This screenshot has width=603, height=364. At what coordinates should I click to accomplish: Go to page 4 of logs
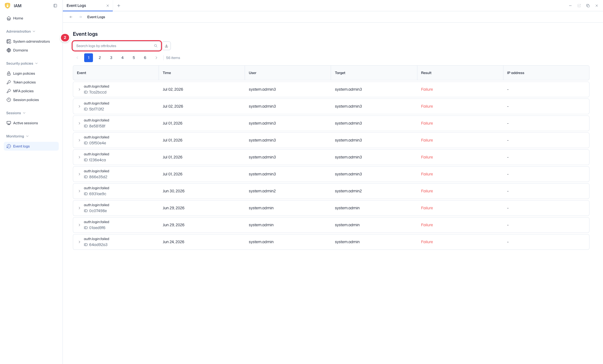click(x=122, y=58)
